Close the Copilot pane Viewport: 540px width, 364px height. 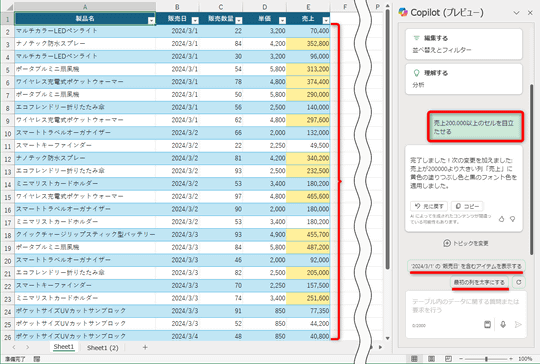[530, 13]
